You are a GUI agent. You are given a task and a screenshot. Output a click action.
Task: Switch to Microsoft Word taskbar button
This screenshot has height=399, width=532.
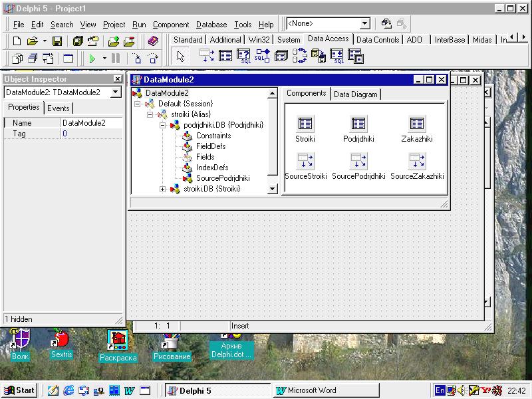tap(326, 390)
